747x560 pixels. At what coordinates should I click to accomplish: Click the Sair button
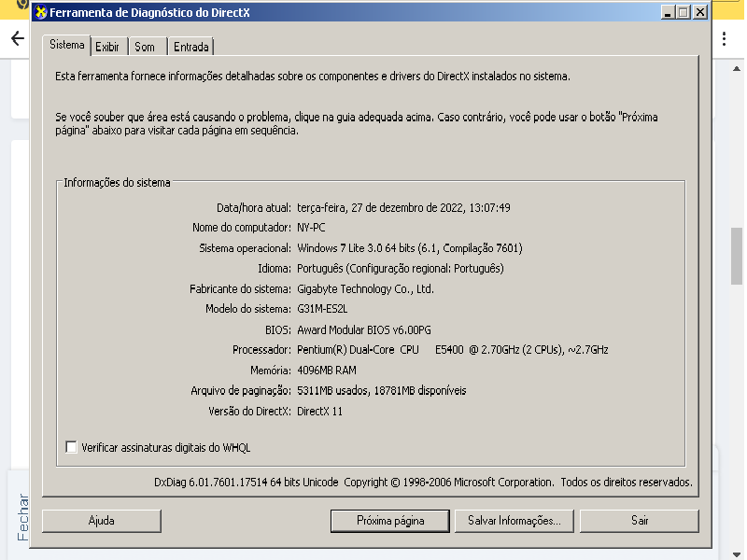point(640,521)
